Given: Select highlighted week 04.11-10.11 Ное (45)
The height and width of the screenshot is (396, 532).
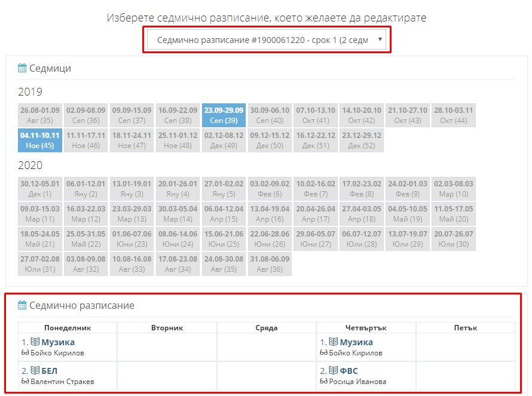Looking at the screenshot, I should pyautogui.click(x=40, y=140).
